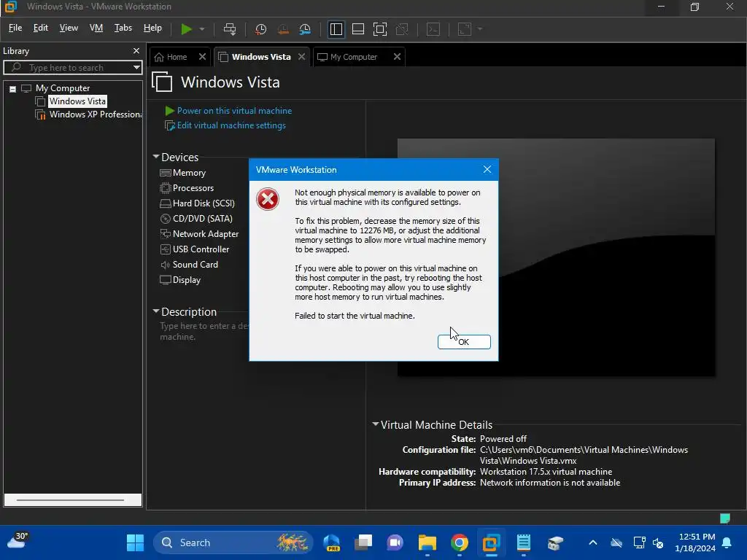Open the Tabs menu
This screenshot has height=560, width=747.
123,28
